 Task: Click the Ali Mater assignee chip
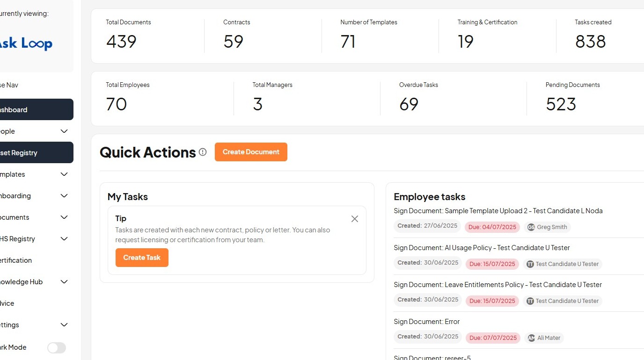coord(544,338)
